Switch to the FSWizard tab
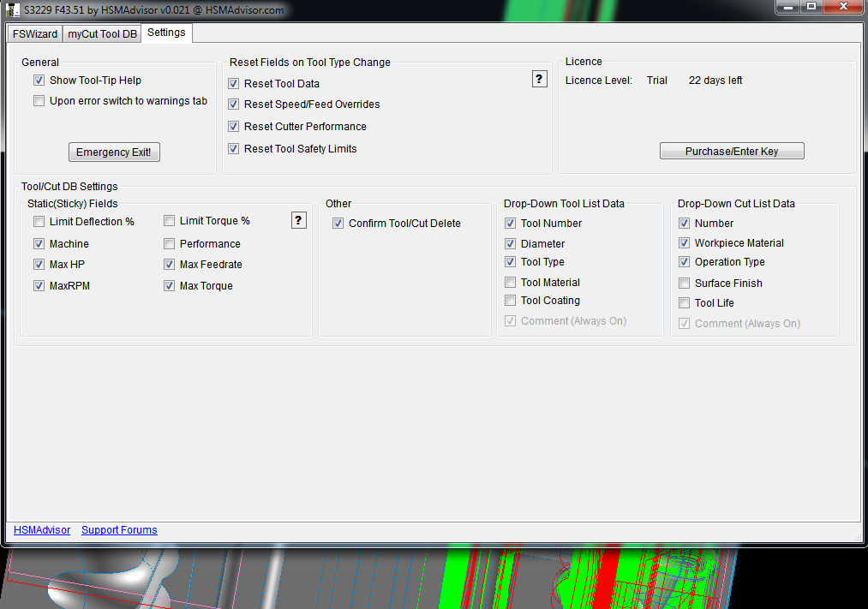The height and width of the screenshot is (609, 868). point(35,34)
